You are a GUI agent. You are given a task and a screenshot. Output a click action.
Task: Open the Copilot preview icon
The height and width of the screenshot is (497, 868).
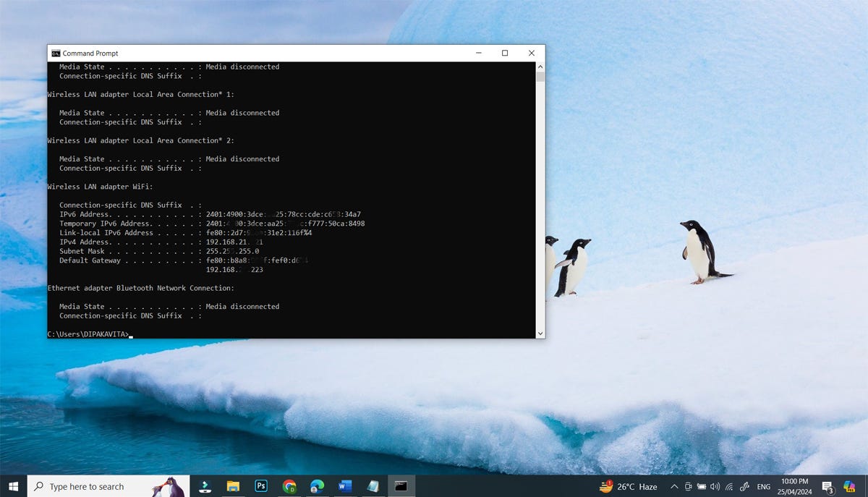[849, 486]
